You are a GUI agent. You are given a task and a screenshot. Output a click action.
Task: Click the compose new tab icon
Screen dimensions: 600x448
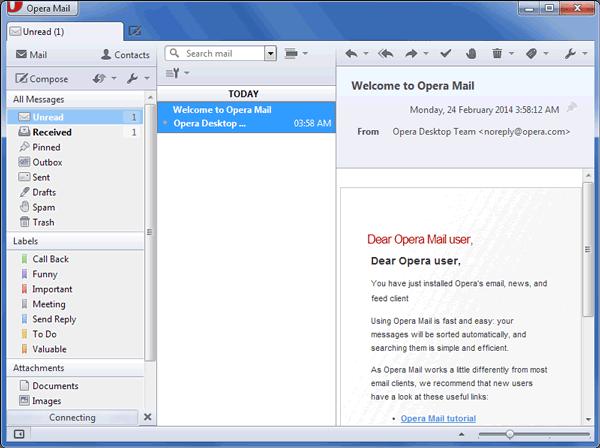[135, 31]
